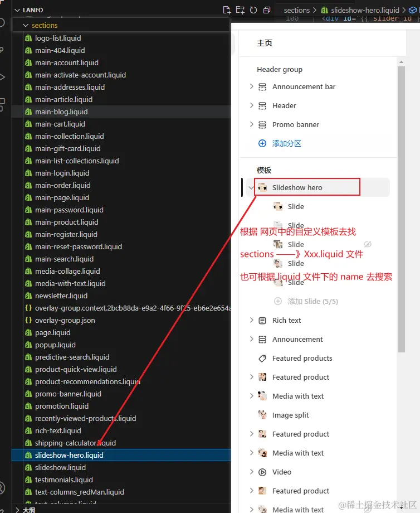Open predictive-search.liquid file

[72, 357]
